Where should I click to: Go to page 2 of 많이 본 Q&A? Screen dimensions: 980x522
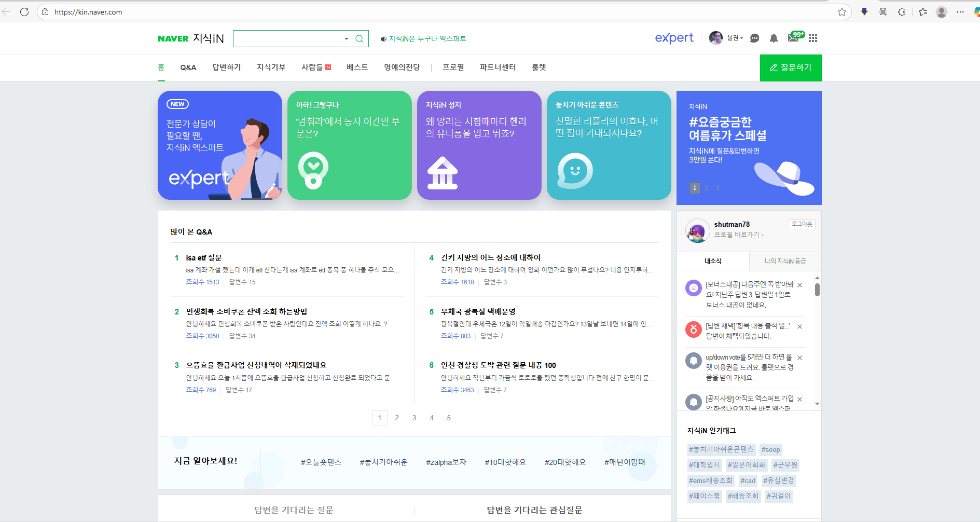pyautogui.click(x=397, y=418)
